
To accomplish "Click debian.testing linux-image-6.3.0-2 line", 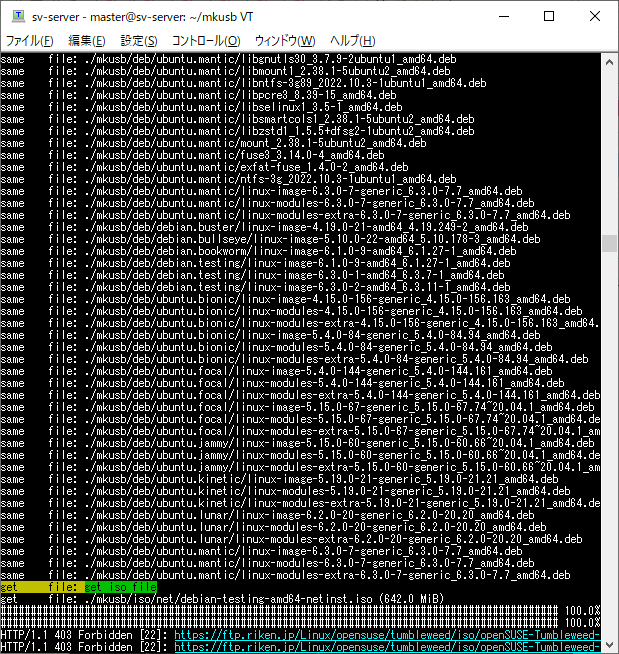I will [x=255, y=287].
